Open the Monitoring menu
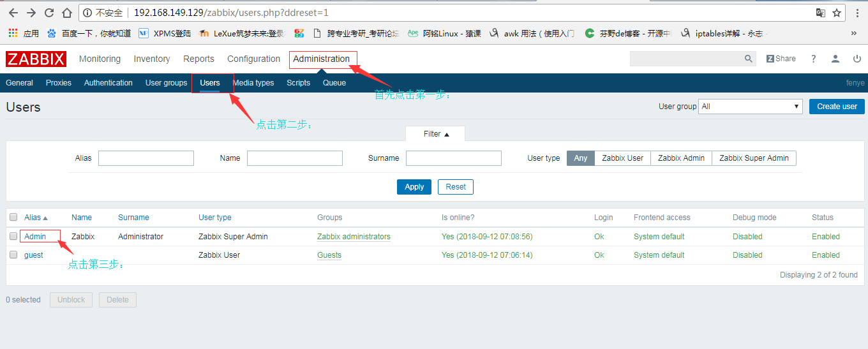The height and width of the screenshot is (349, 868). [100, 59]
